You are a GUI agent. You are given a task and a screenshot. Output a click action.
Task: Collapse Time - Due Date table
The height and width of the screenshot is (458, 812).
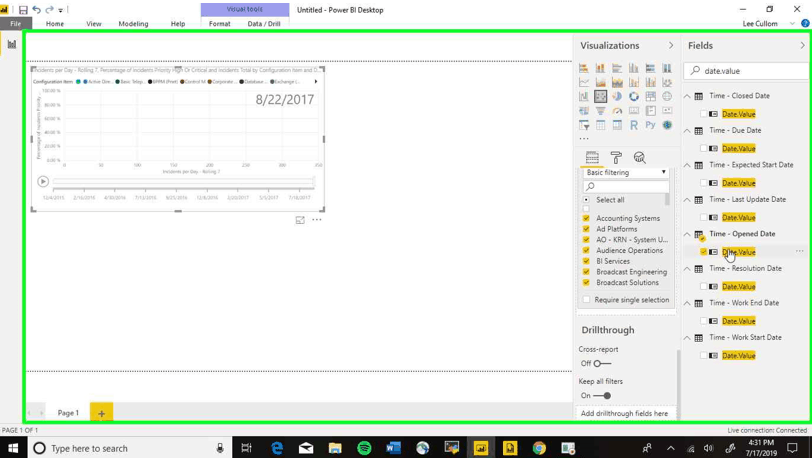tap(687, 131)
